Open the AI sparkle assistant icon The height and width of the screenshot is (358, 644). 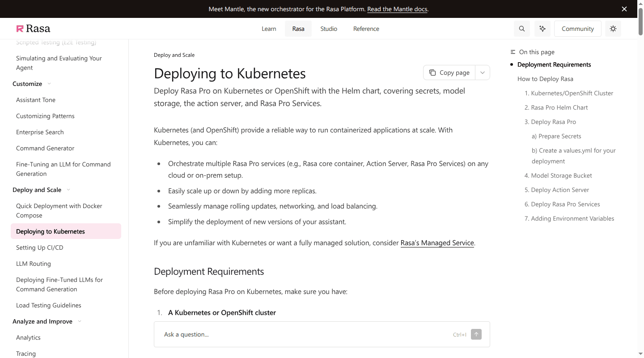pyautogui.click(x=542, y=29)
